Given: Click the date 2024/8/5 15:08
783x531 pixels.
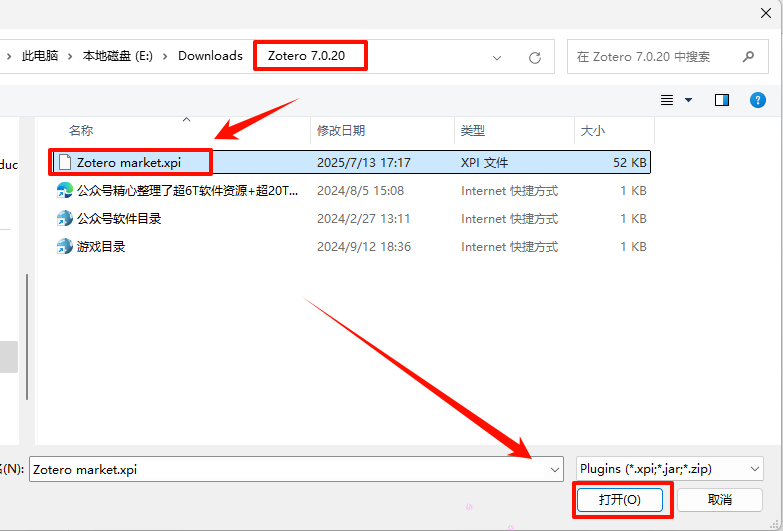Looking at the screenshot, I should click(x=360, y=190).
